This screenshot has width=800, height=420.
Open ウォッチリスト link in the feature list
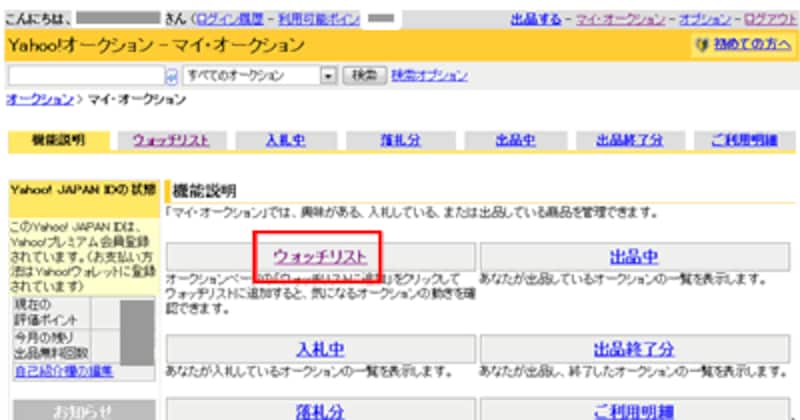[x=320, y=257]
